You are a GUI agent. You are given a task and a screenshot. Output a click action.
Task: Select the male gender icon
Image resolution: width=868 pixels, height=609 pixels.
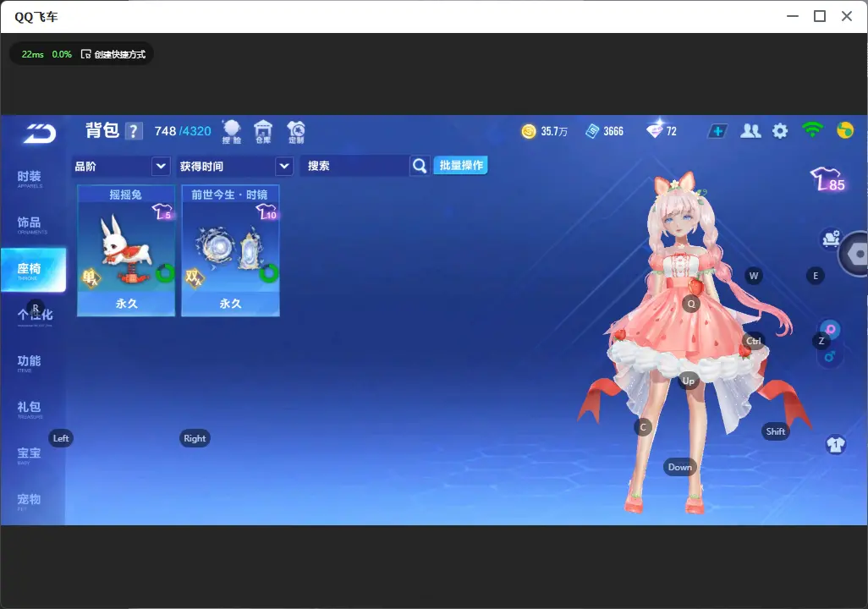click(830, 357)
